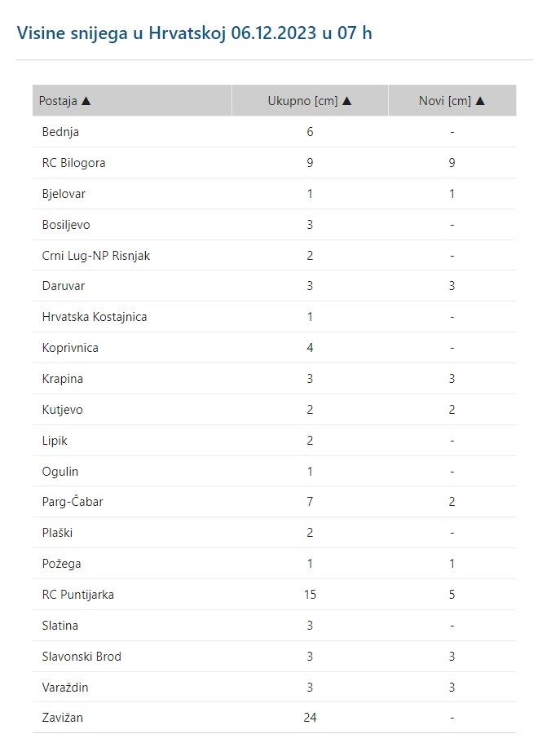Click sort triangle beside Ukupno [cm]
551x756 pixels.
[347, 101]
